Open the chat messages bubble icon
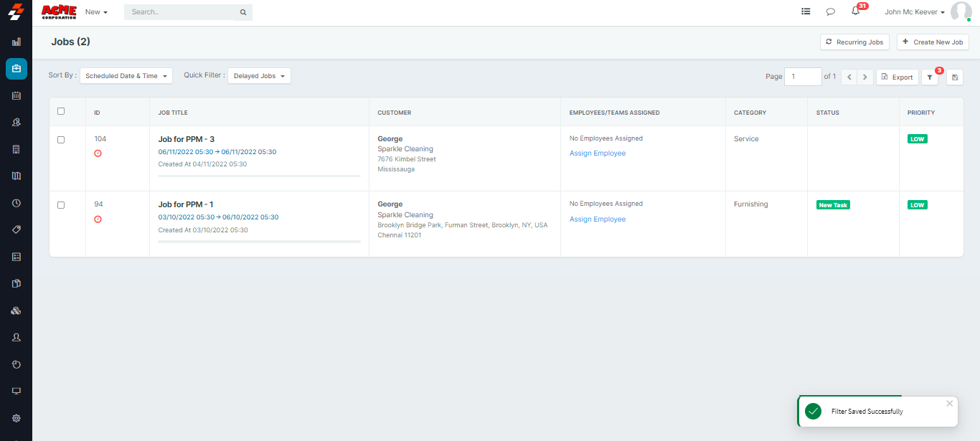Screen dimensions: 980x441 click(830, 11)
